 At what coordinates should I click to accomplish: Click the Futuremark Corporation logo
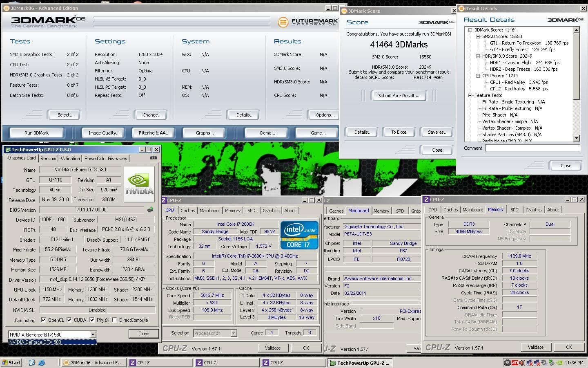[x=308, y=22]
